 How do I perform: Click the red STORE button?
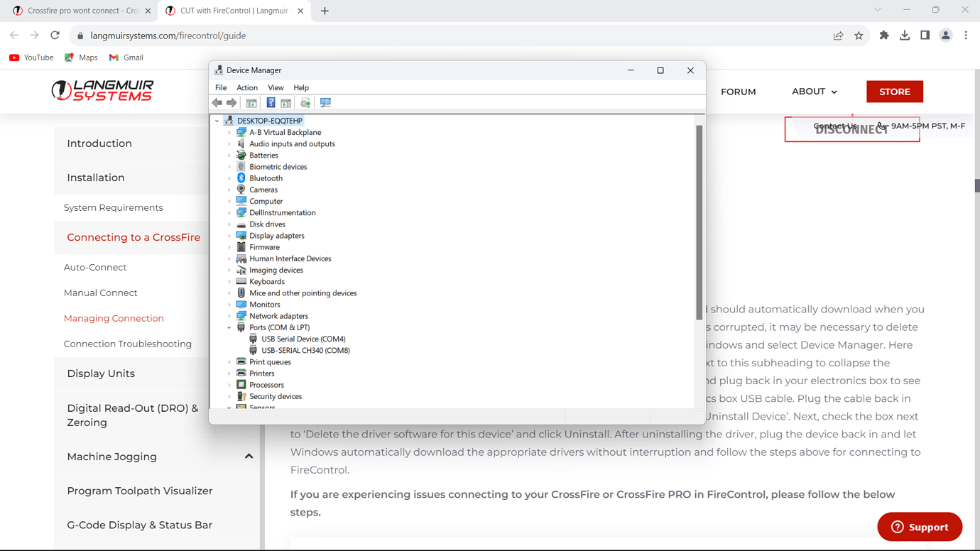894,92
